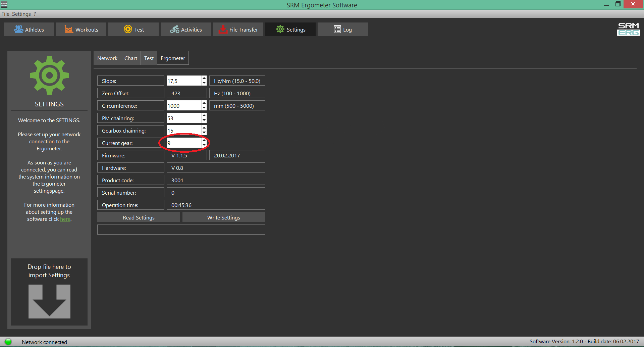This screenshot has width=644, height=347.
Task: Switch to the Chart settings tab
Action: coord(131,58)
